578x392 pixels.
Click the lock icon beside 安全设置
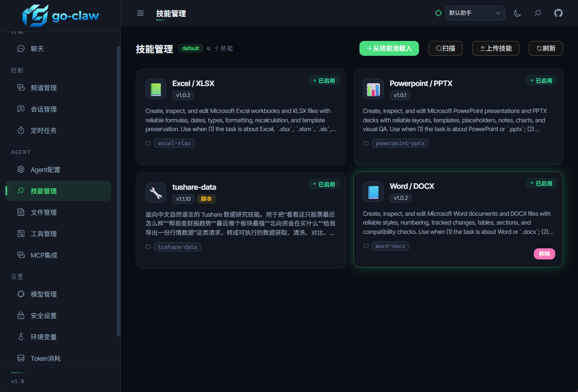21,315
